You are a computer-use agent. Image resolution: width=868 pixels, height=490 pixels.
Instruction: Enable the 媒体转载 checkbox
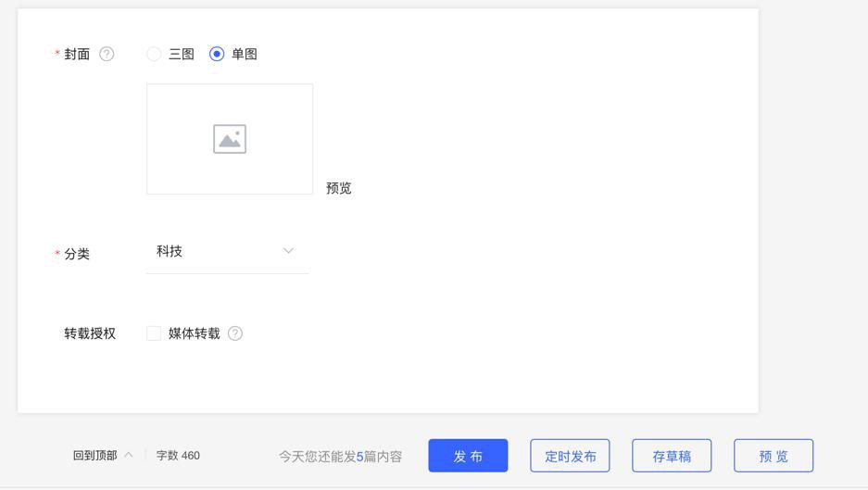(154, 333)
